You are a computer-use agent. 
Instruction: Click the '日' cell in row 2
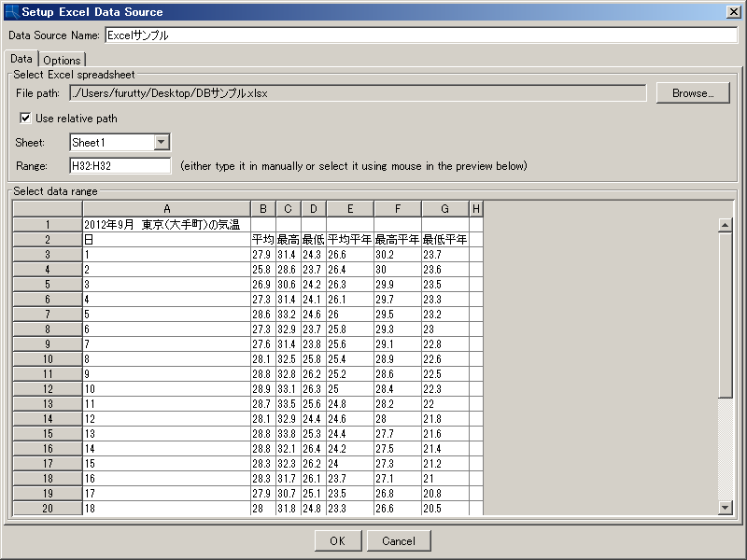click(167, 240)
